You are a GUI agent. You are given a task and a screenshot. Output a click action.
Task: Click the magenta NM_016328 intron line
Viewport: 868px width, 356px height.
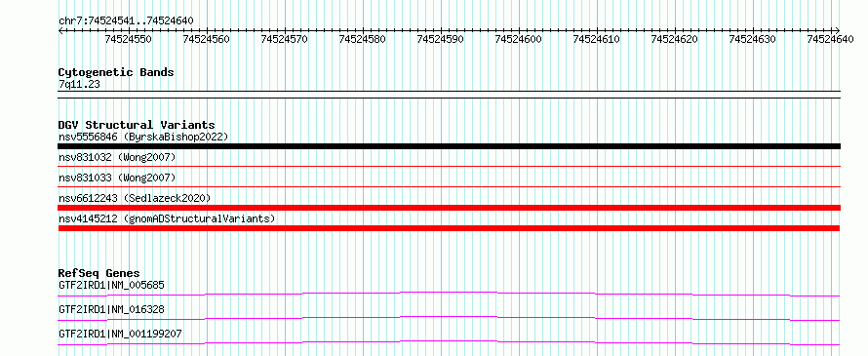pyautogui.click(x=449, y=318)
